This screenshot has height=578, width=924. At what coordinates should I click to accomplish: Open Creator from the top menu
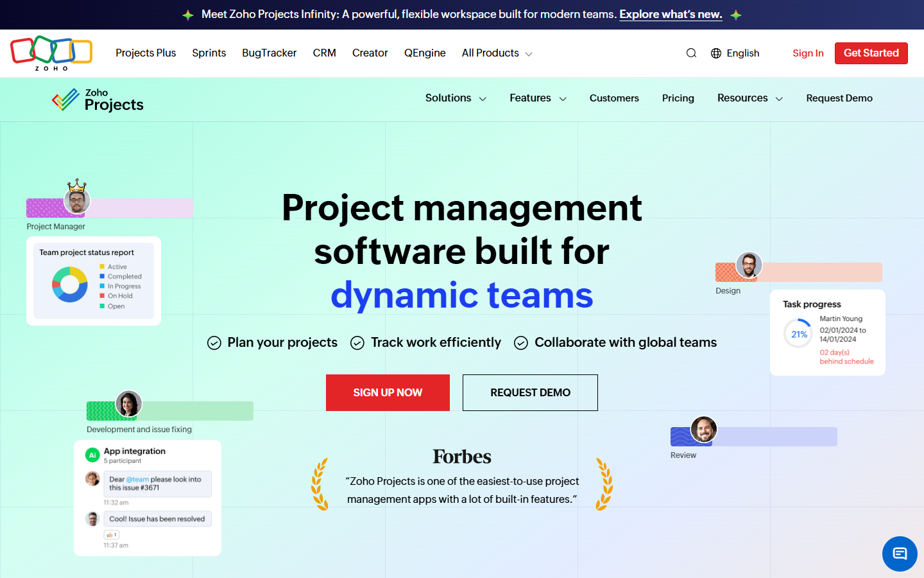coord(370,53)
